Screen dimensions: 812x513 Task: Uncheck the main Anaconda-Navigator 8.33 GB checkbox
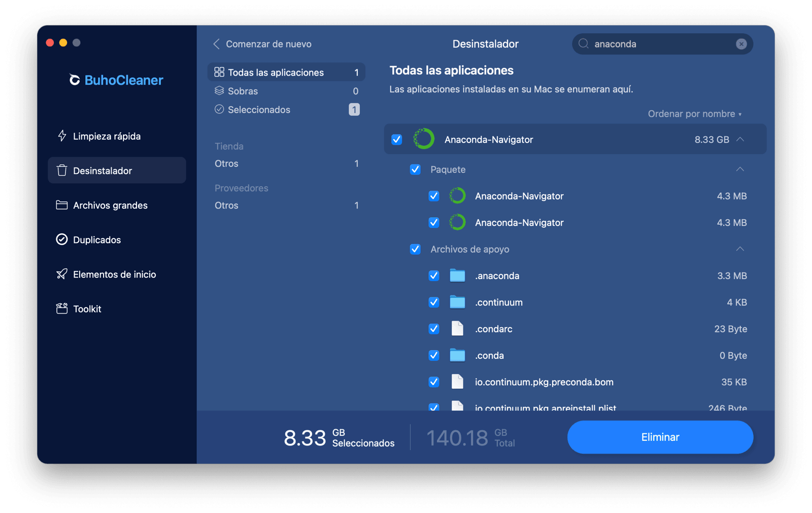pyautogui.click(x=397, y=139)
